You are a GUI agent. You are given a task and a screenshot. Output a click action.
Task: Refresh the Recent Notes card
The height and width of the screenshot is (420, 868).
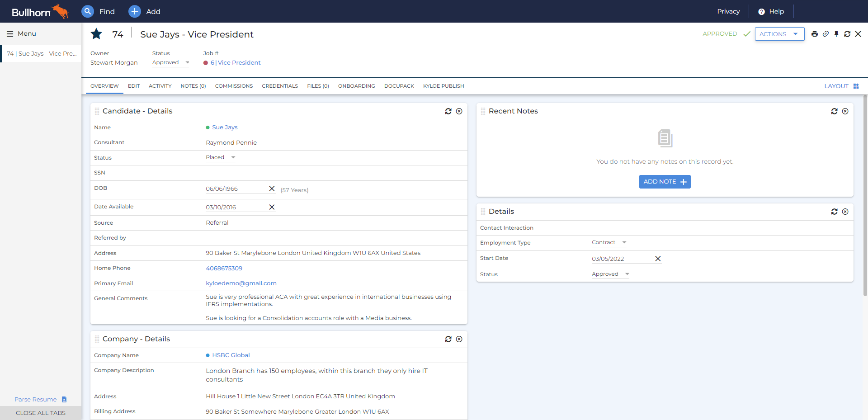(835, 111)
